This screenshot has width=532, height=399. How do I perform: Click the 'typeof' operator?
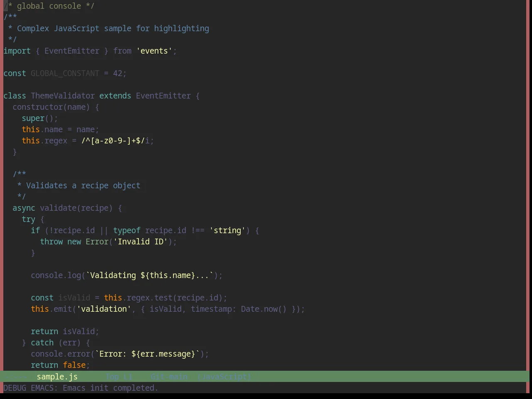pyautogui.click(x=127, y=230)
